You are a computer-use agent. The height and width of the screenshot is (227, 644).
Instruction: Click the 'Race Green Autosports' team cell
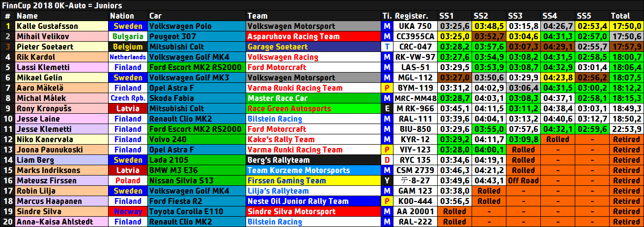click(x=313, y=108)
